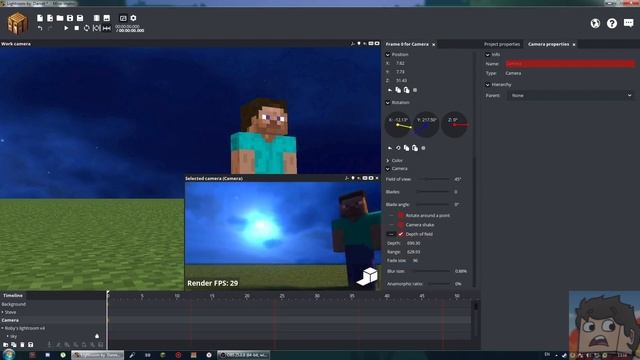Select Camera row in timeline
The width and height of the screenshot is (640, 360).
tap(53, 320)
